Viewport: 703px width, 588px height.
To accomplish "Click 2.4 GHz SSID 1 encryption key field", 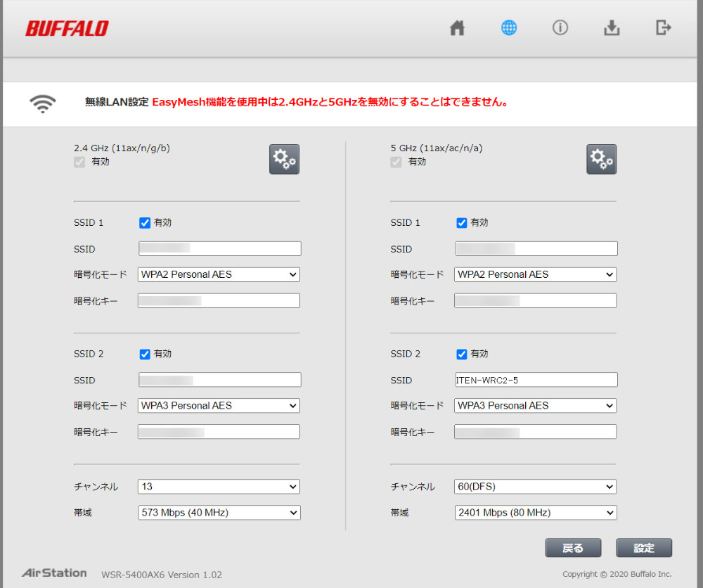I will point(219,300).
